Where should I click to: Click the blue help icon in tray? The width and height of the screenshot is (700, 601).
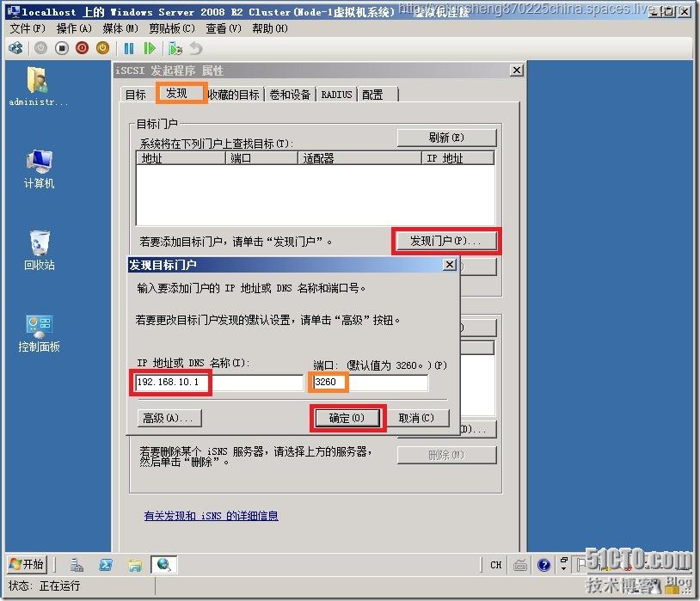tap(543, 565)
